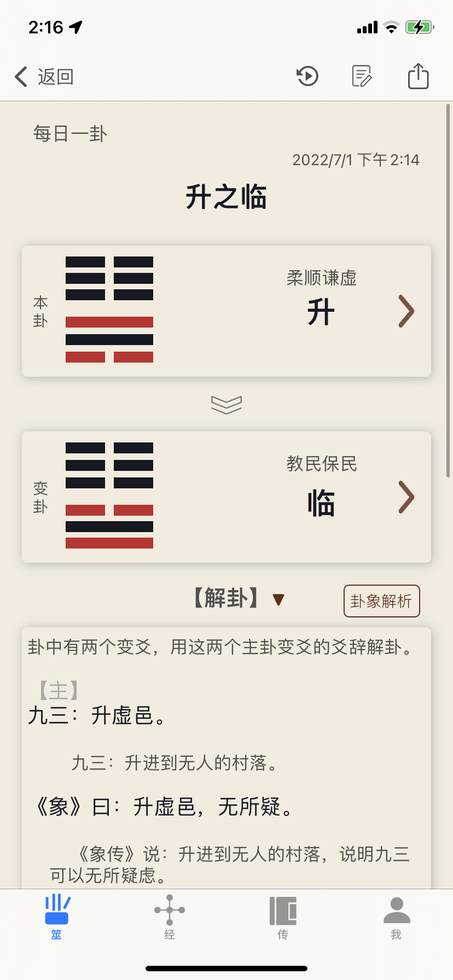Expand the 升 hexagram details chevron
The image size is (453, 980).
click(406, 311)
